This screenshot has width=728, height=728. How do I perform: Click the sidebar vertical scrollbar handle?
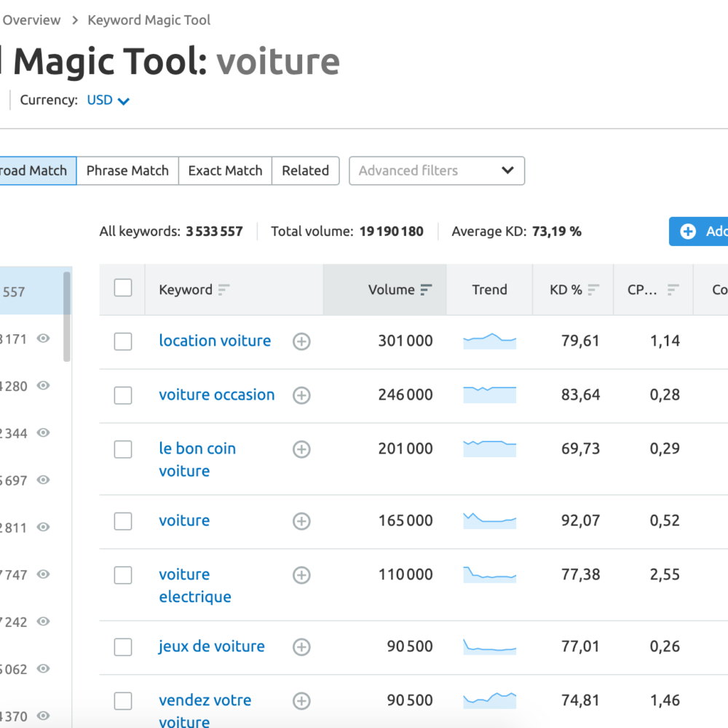pos(67,317)
